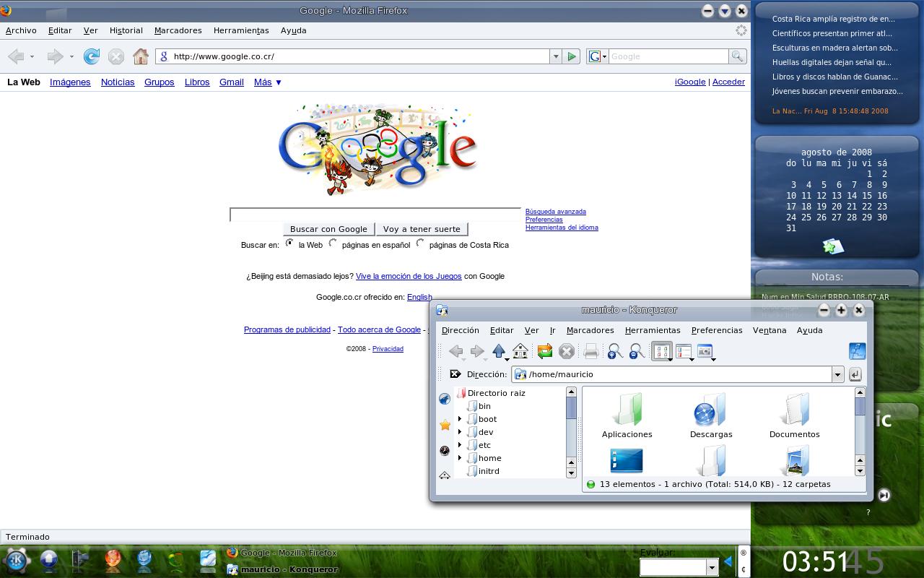Click the 'Acceder' sign-in link

(x=728, y=82)
